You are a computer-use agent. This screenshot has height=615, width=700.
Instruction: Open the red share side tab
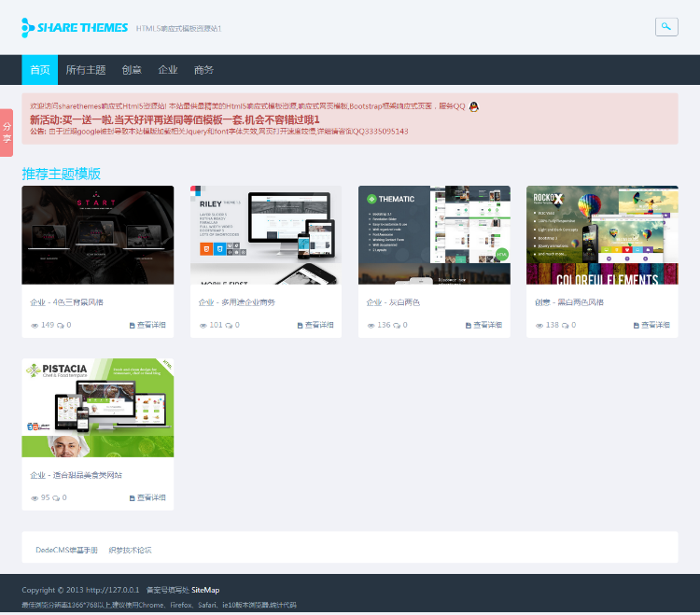click(7, 133)
